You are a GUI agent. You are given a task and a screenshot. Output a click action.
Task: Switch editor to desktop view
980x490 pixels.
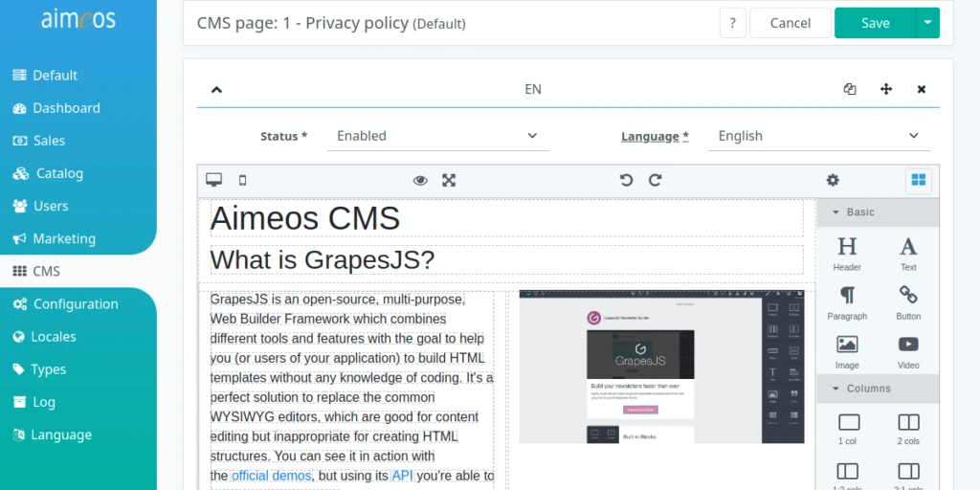coord(213,180)
